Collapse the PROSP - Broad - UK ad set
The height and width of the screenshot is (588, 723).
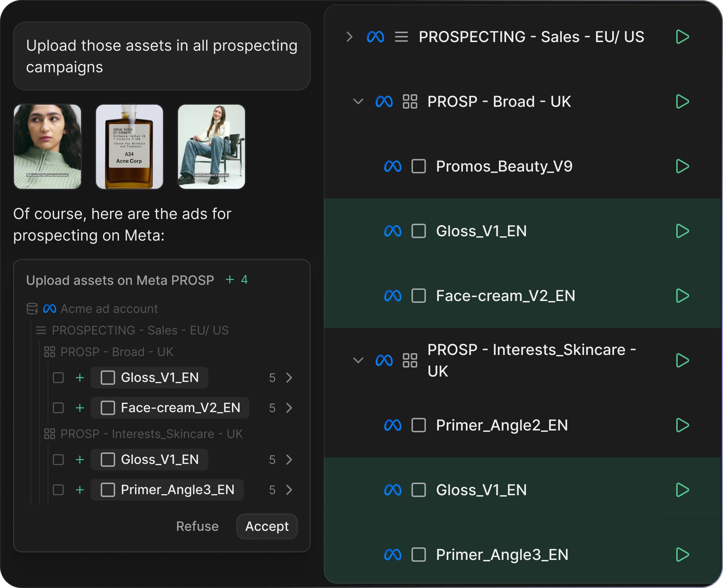(358, 101)
